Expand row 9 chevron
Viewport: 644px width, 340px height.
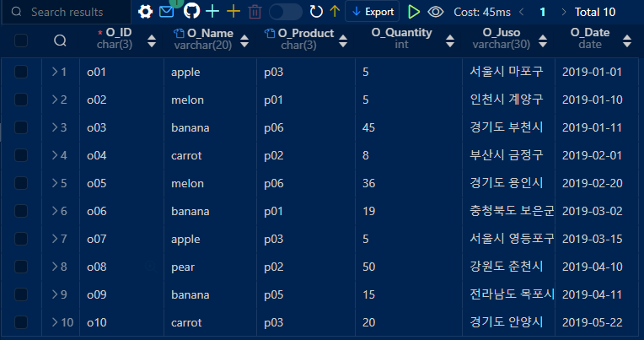click(x=55, y=294)
